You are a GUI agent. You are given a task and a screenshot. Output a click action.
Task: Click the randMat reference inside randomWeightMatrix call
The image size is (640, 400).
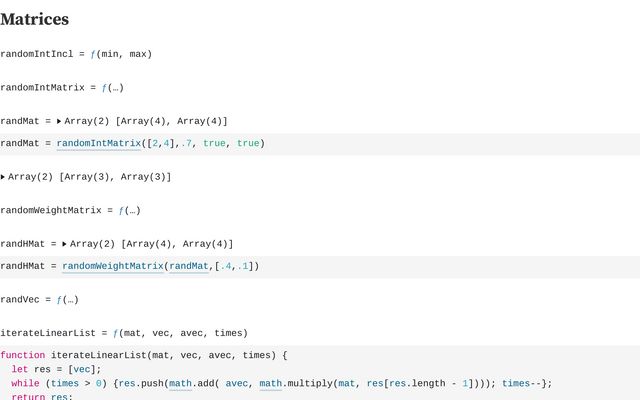coord(191,266)
